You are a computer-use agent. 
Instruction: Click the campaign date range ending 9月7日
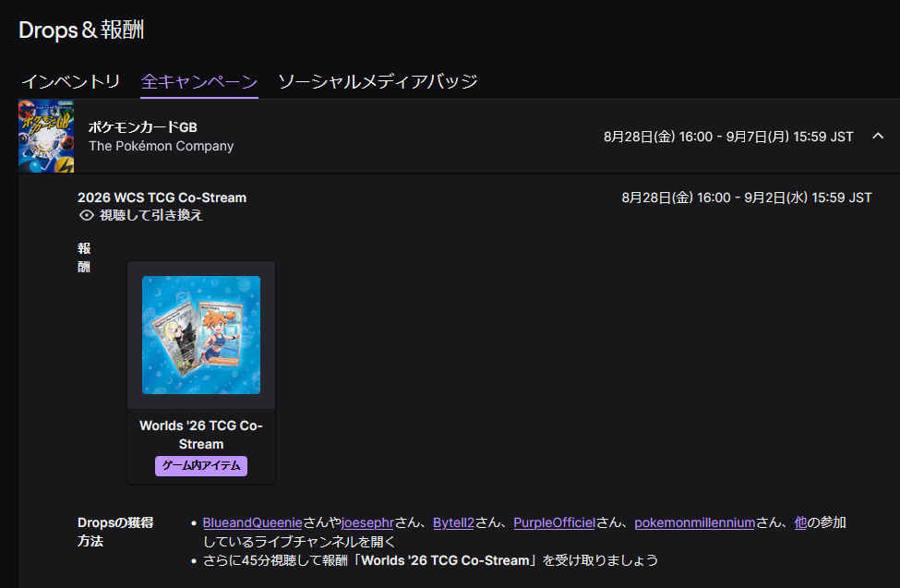tap(728, 137)
